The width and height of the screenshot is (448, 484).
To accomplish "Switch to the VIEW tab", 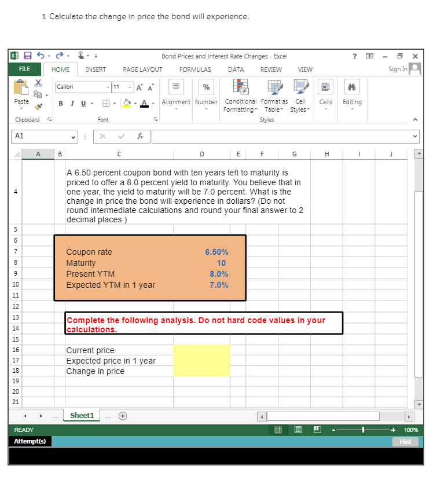I will pyautogui.click(x=305, y=69).
